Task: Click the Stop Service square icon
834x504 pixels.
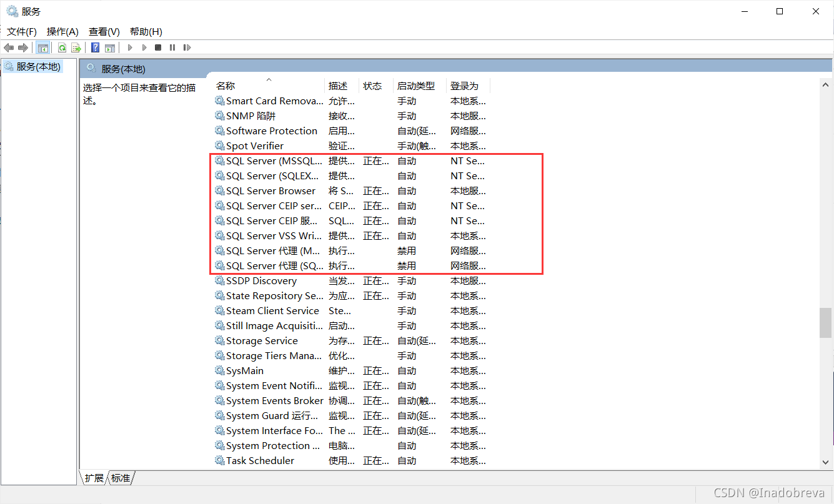Action: tap(158, 47)
